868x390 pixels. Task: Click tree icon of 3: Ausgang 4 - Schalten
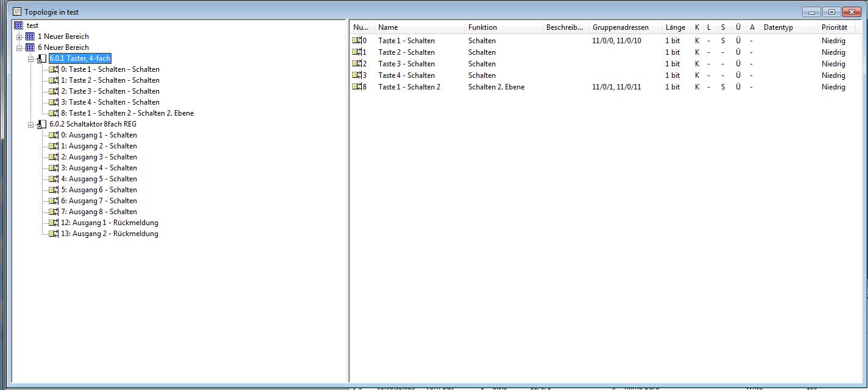[x=54, y=168]
